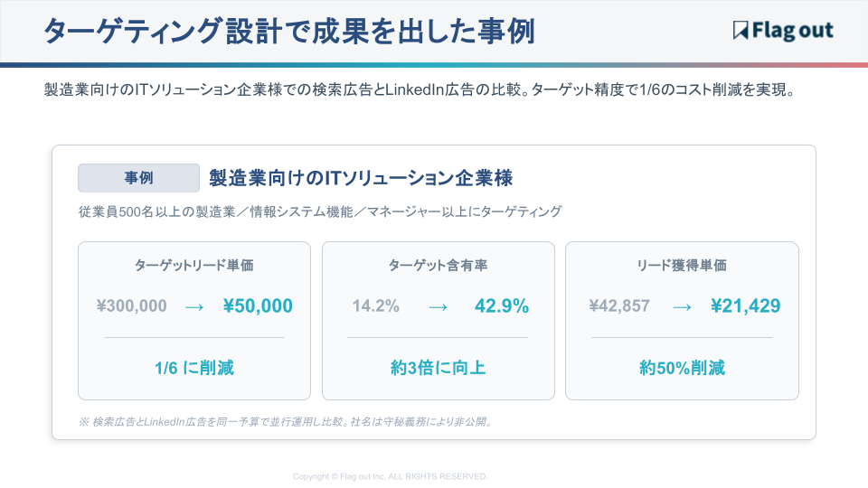The height and width of the screenshot is (488, 868).
Task: Click the 1/6 に削減 result text
Action: 194,368
